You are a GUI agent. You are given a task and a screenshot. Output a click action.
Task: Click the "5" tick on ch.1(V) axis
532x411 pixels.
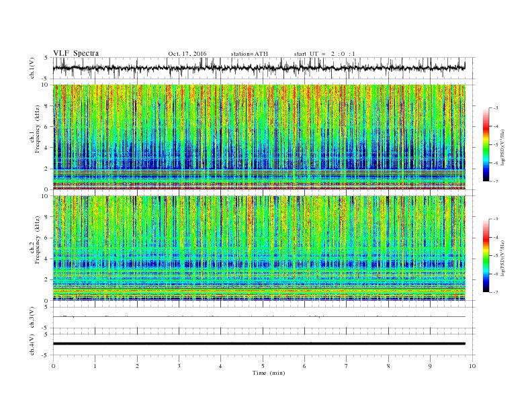46,58
